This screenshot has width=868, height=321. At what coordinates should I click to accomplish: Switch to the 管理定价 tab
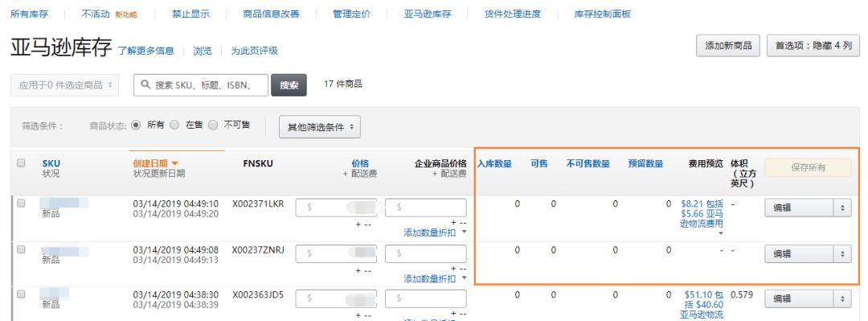click(351, 14)
